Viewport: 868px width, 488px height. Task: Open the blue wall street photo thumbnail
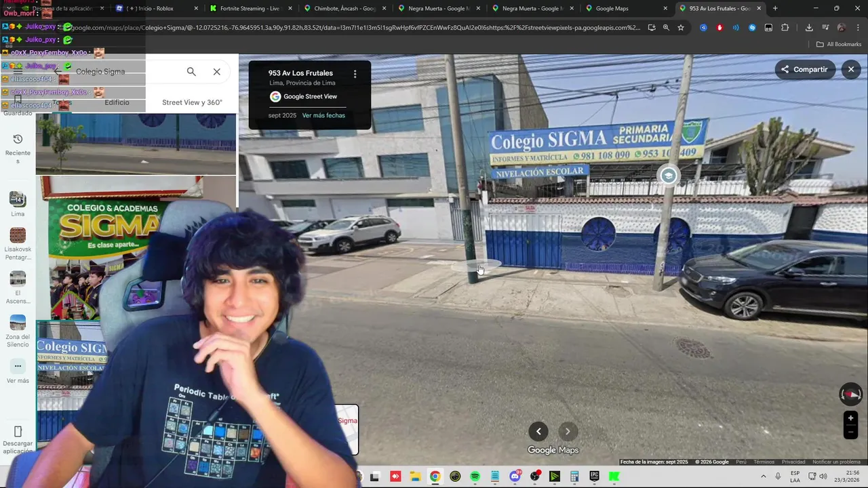(x=136, y=144)
